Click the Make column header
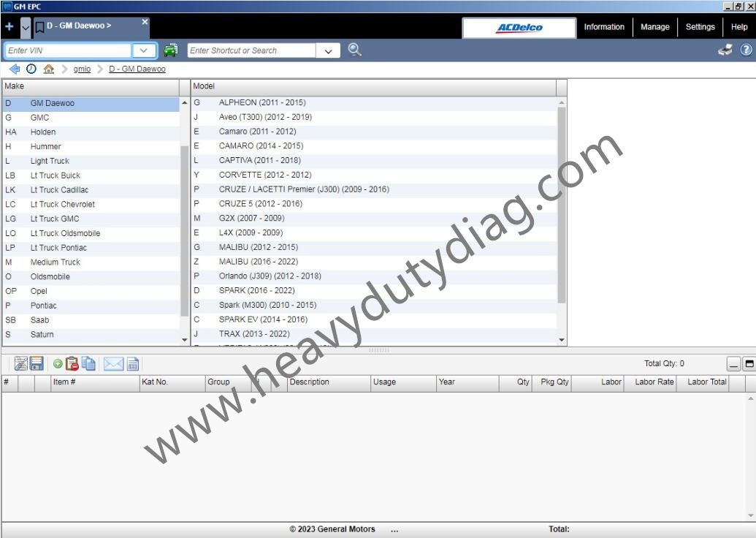 [91, 87]
